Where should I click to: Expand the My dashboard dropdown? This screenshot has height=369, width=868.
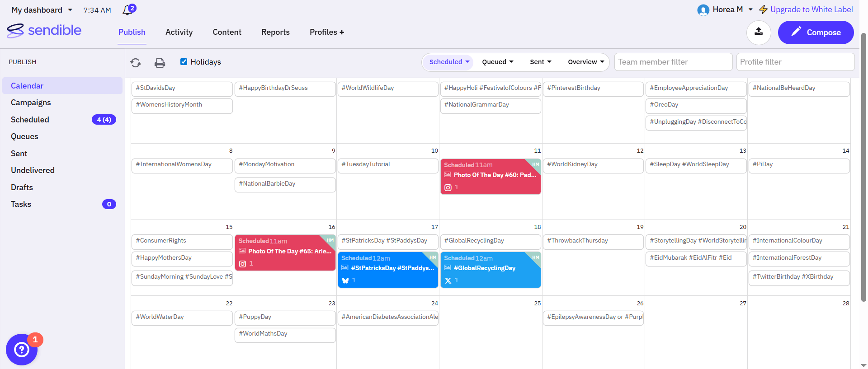coord(42,10)
